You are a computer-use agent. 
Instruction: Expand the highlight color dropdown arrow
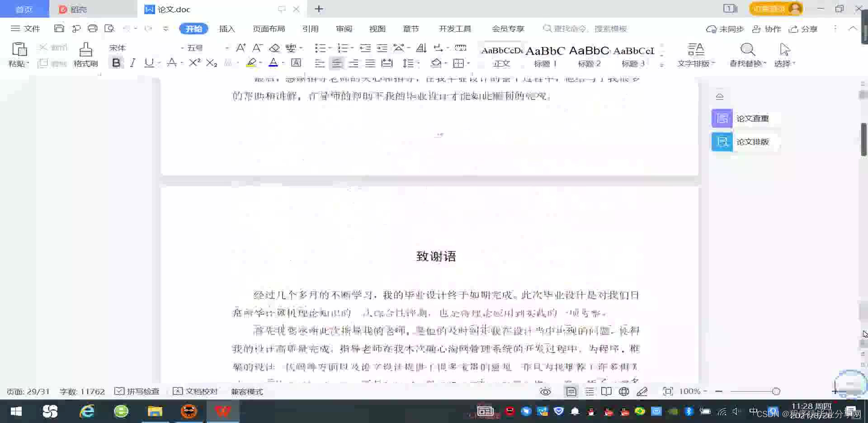click(x=261, y=63)
